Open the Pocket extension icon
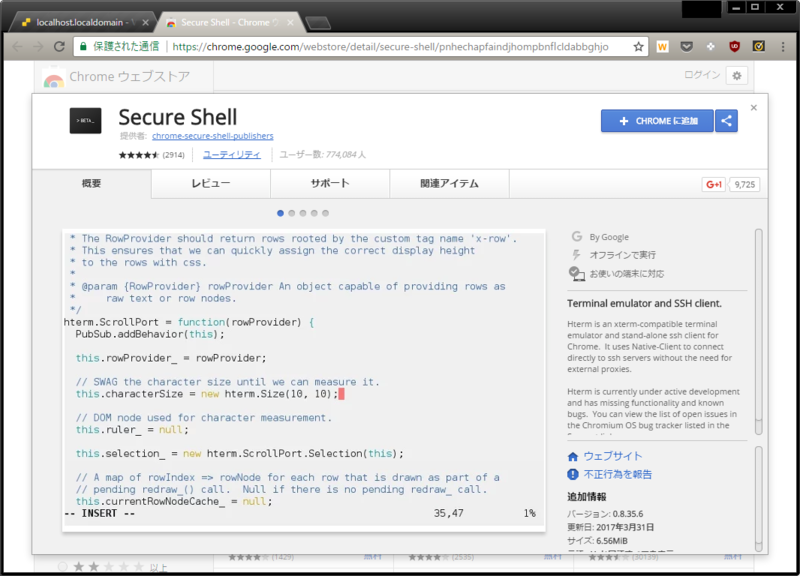 (687, 47)
